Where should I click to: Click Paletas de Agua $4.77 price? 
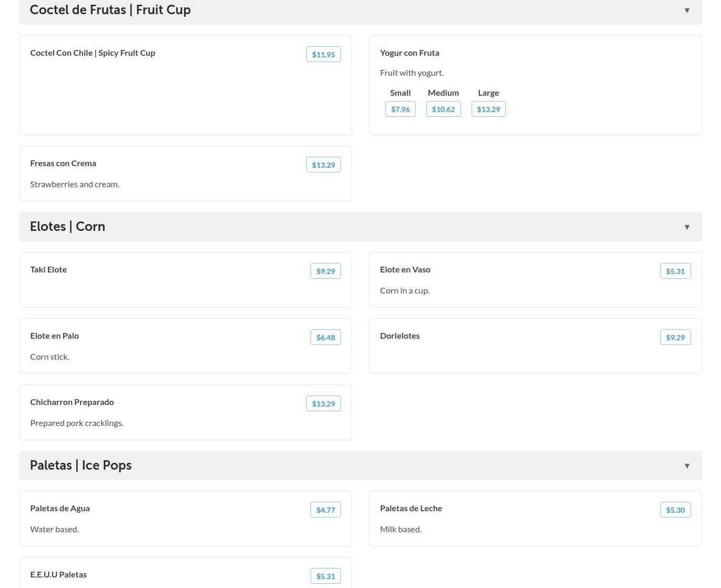[325, 510]
